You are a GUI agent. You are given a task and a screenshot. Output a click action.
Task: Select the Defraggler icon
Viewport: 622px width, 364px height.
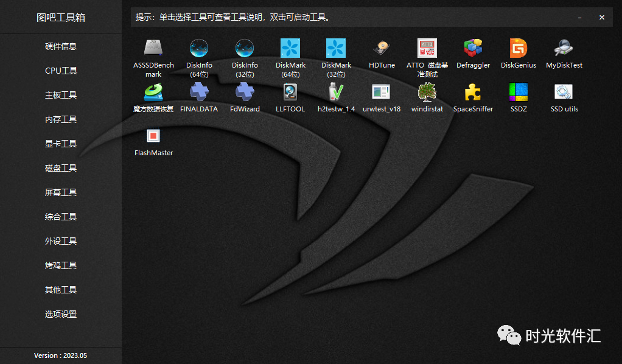[473, 48]
